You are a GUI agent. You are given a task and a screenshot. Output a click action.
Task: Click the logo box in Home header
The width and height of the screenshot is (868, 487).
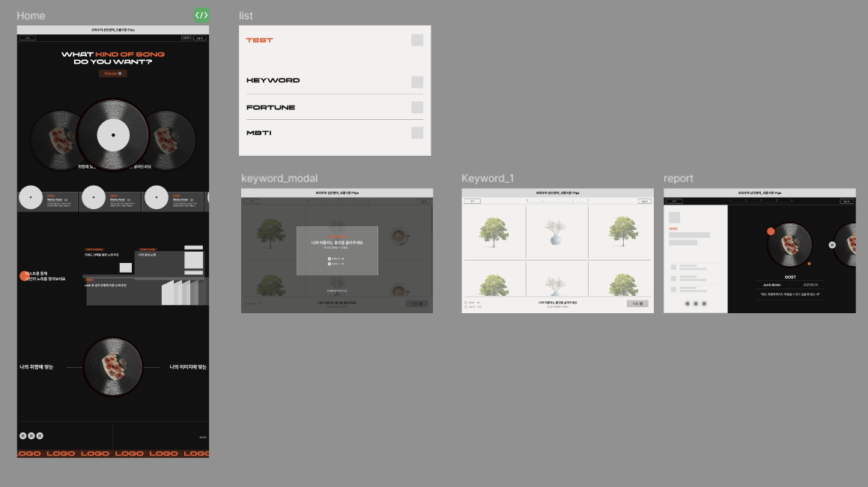[28, 38]
